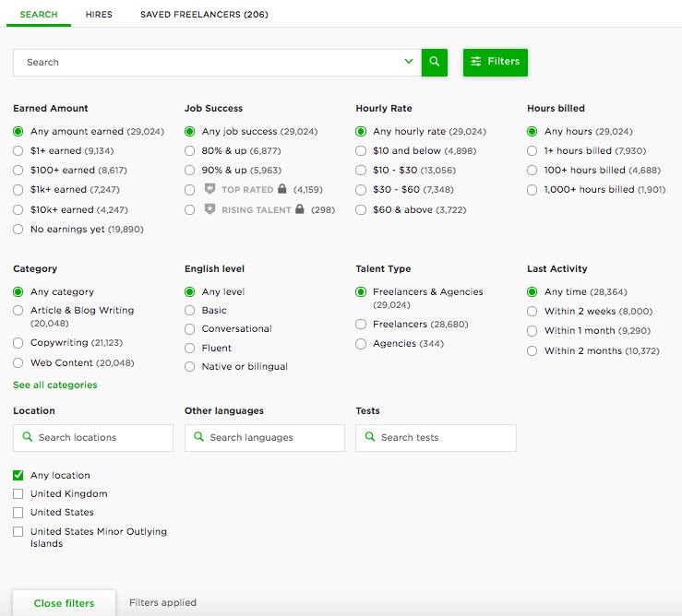Image resolution: width=682 pixels, height=616 pixels.
Task: Choose Within 2 months last activity
Action: 532,350
